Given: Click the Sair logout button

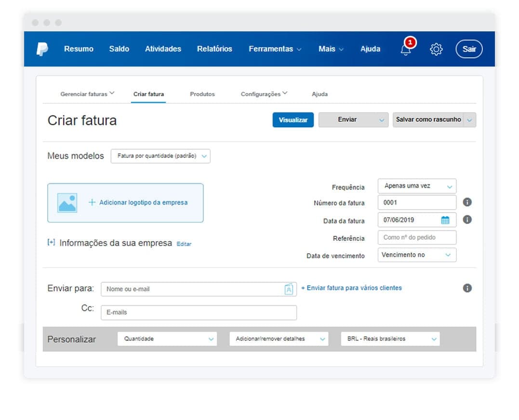Looking at the screenshot, I should point(469,49).
